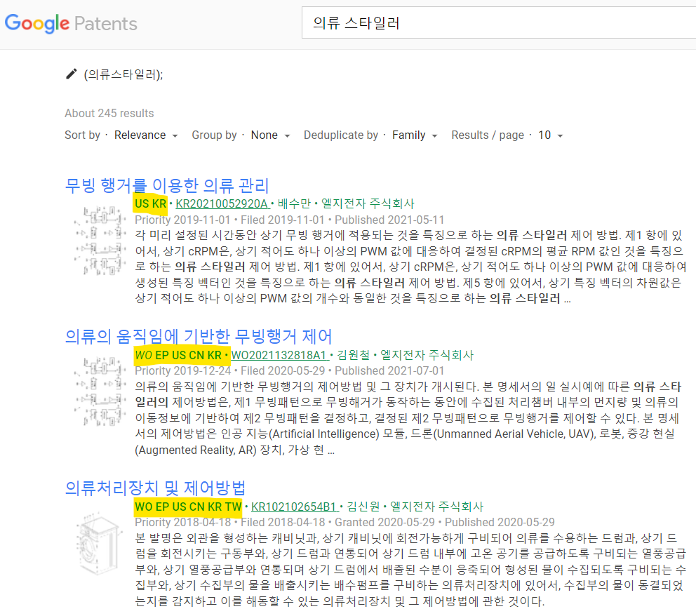Click inventor name 김신원

coord(363,507)
